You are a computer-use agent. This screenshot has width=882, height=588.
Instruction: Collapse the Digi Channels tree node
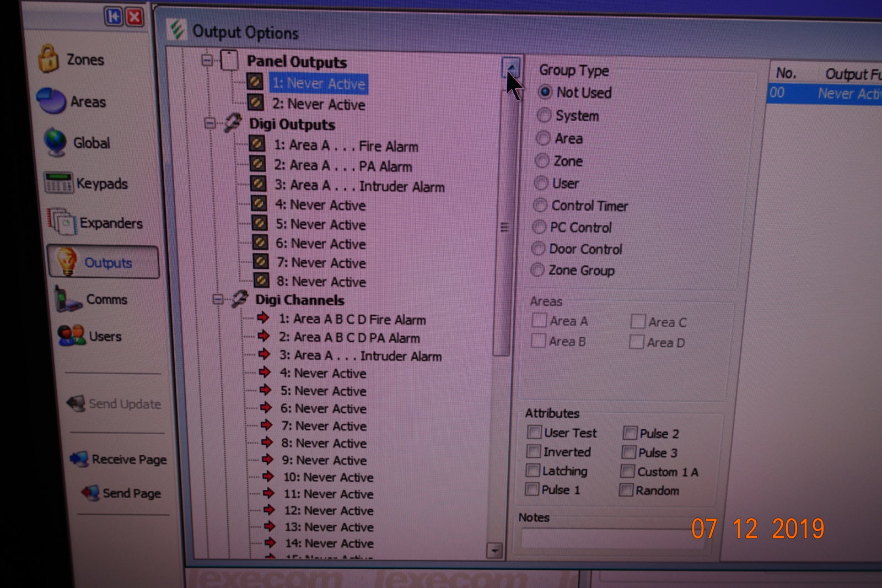[x=218, y=299]
